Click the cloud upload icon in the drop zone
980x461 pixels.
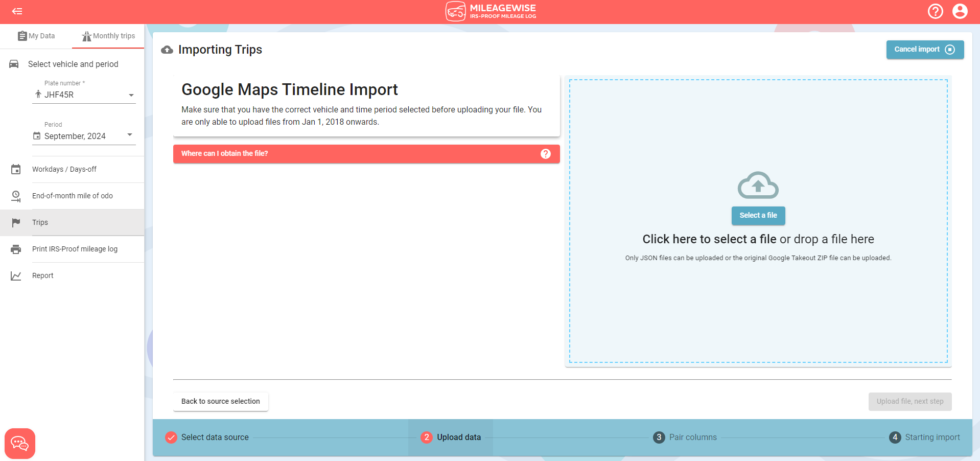(758, 185)
